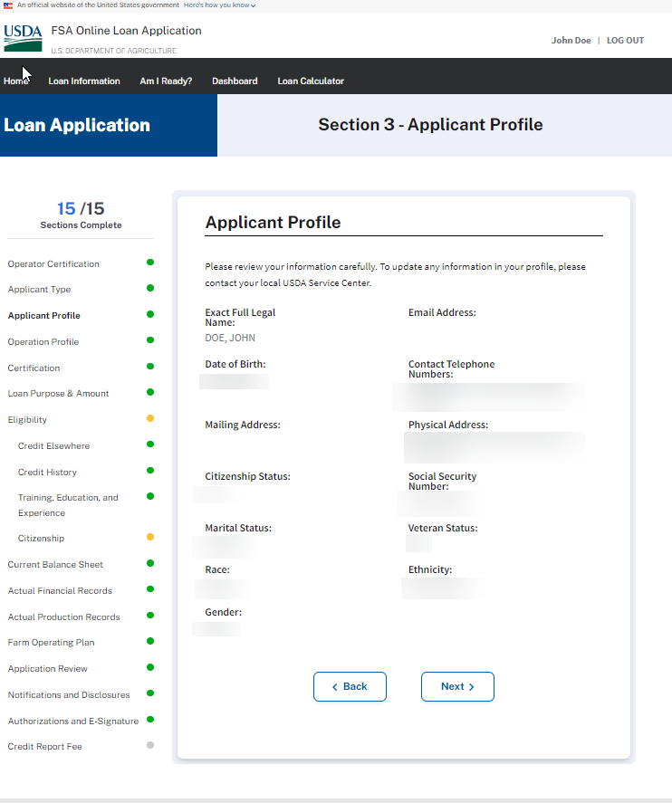
Task: Click the US flag icon in banner
Action: (x=8, y=5)
